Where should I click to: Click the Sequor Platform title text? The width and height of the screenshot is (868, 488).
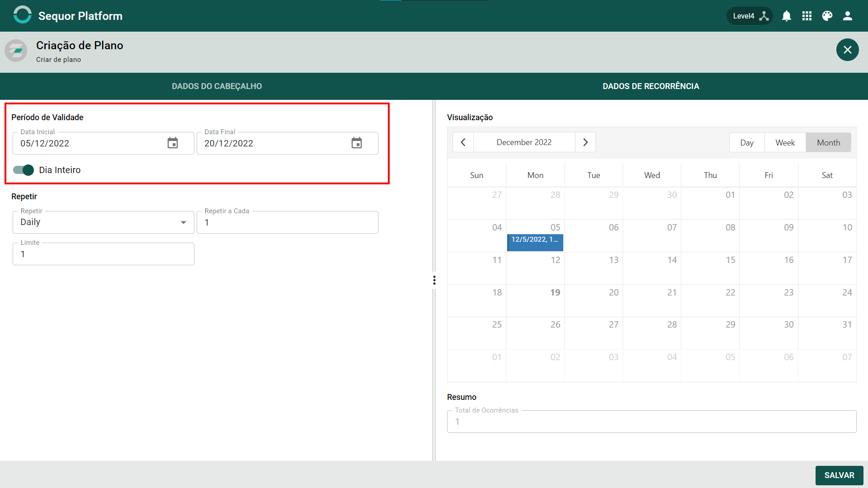(x=80, y=16)
